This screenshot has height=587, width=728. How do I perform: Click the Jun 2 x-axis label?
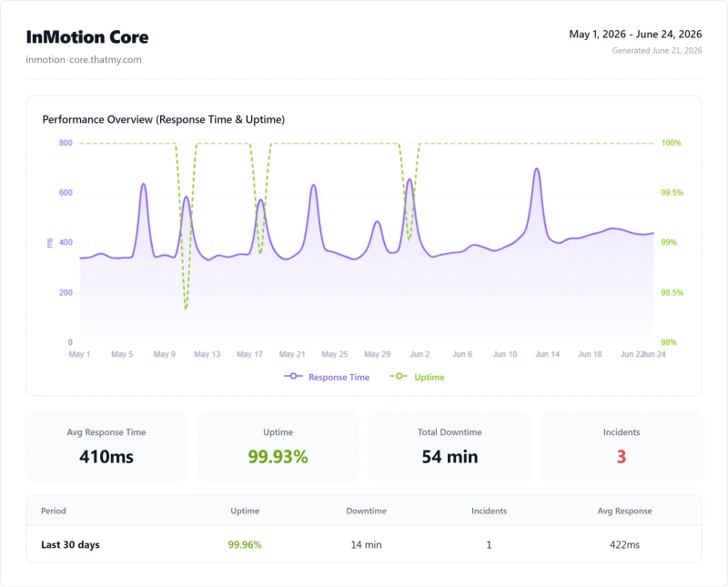coord(420,354)
